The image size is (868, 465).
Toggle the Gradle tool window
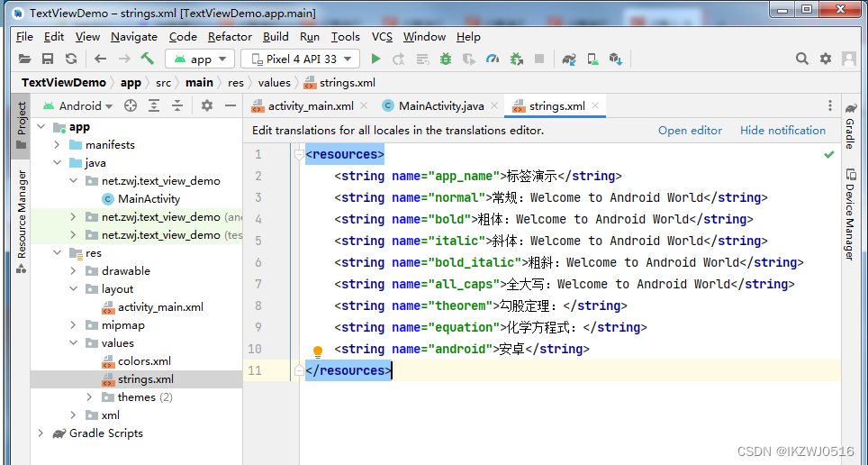click(850, 126)
